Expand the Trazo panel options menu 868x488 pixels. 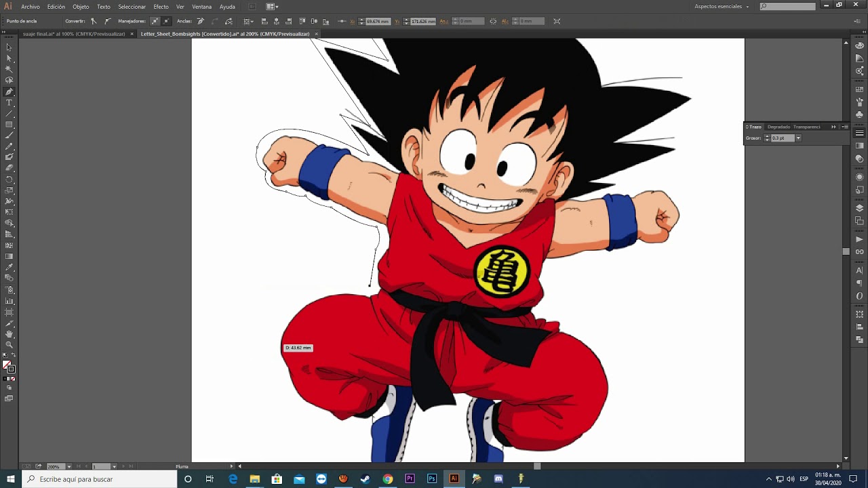[x=845, y=127]
